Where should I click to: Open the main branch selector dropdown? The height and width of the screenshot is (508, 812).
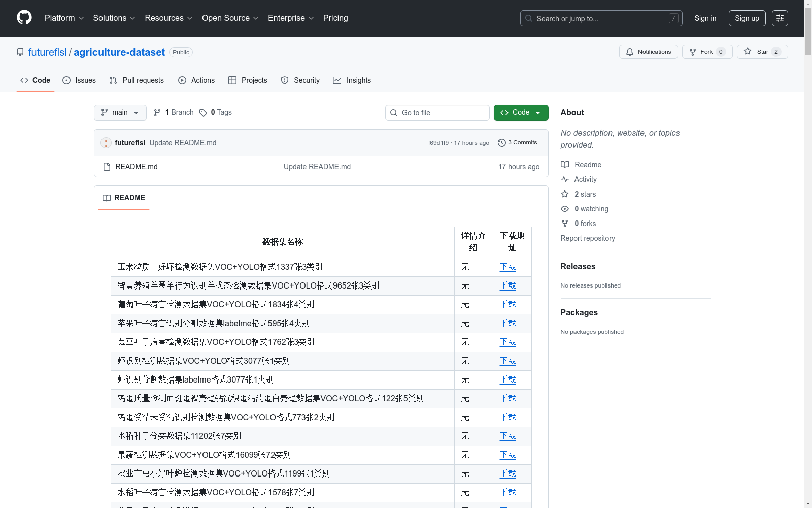(120, 113)
